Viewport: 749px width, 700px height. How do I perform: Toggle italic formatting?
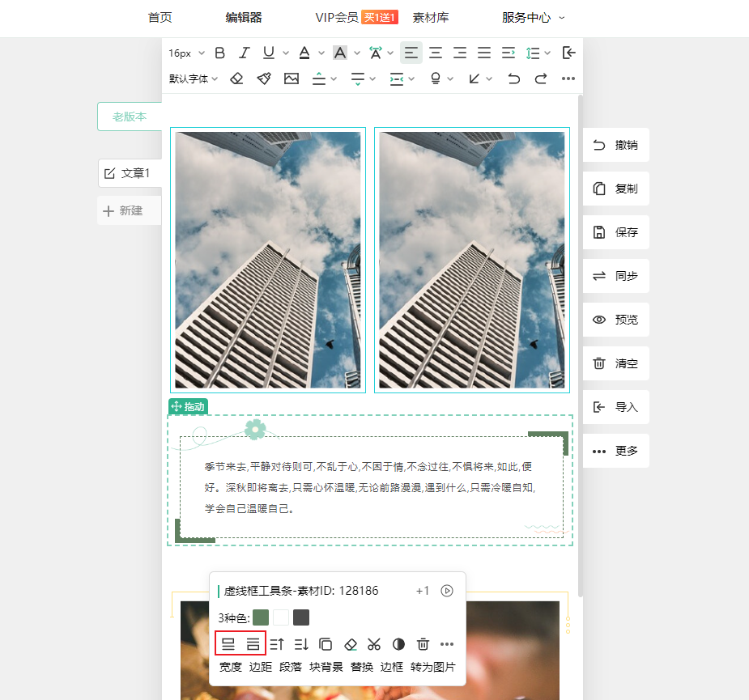[244, 53]
